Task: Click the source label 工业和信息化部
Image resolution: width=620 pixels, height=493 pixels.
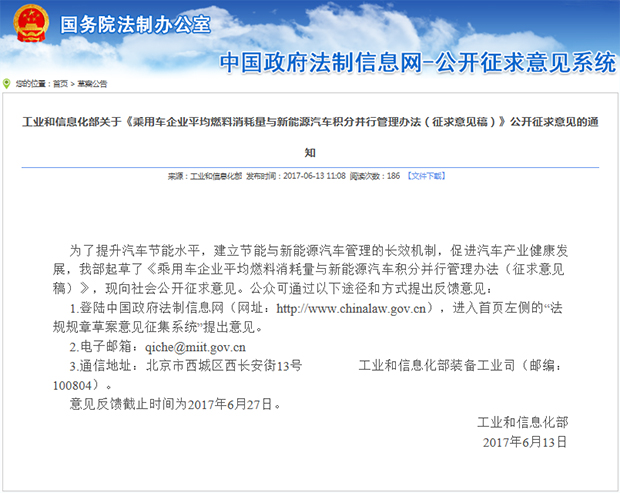Action: (216, 175)
